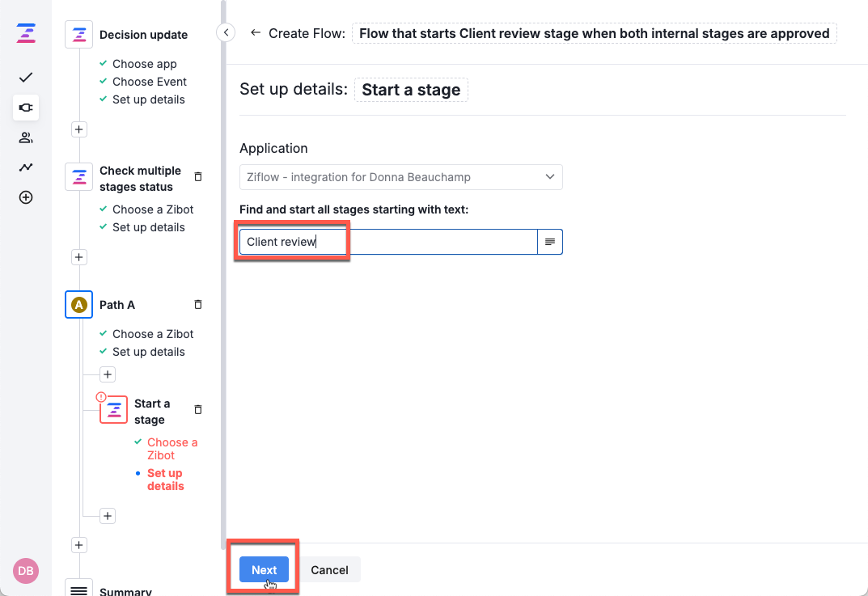868x596 pixels.
Task: Collapse the flow steps side panel
Action: pyautogui.click(x=226, y=32)
